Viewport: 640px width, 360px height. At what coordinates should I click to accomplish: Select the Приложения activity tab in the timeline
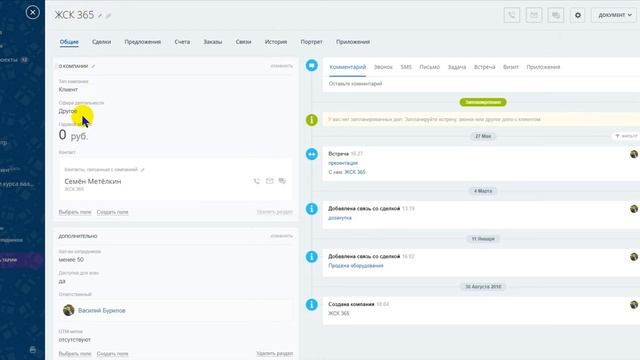tap(543, 67)
